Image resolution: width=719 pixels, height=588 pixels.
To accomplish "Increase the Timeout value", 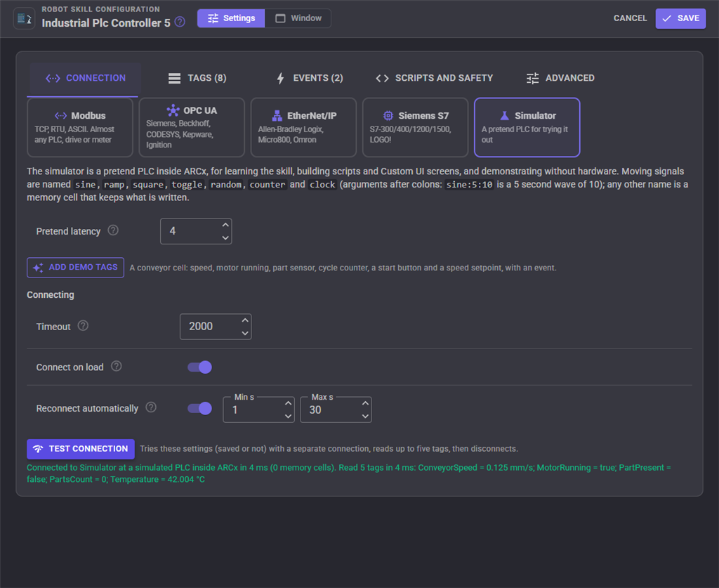I will click(245, 320).
